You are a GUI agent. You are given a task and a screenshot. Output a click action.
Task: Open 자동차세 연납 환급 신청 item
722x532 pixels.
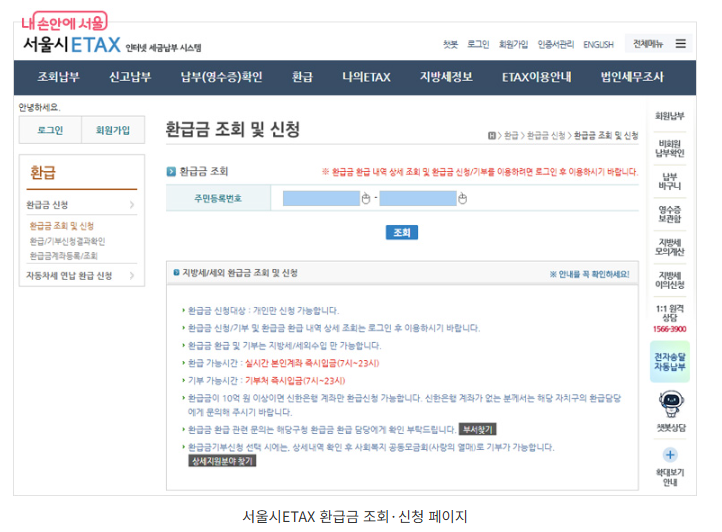tap(69, 275)
